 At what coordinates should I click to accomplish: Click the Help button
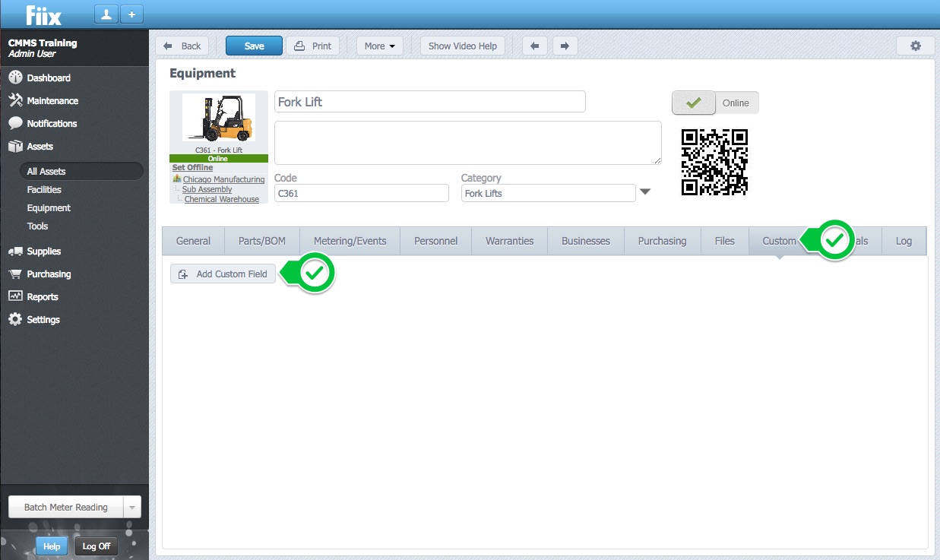(52, 546)
